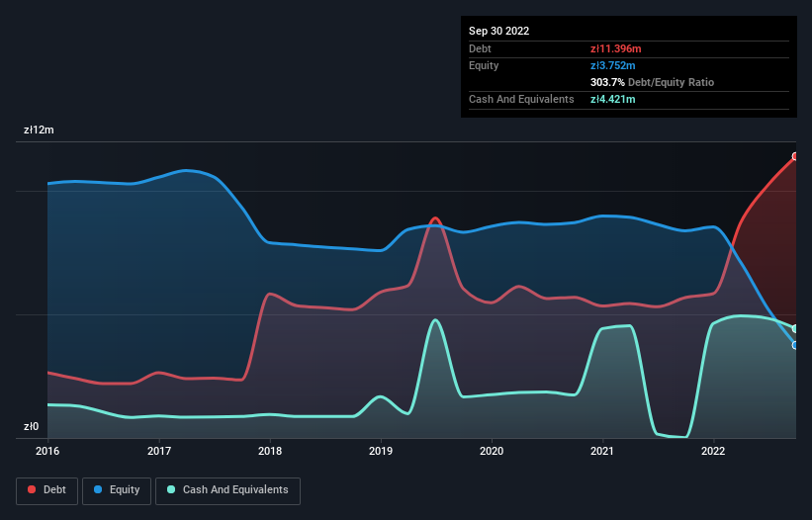Viewport: 812px width, 520px height.
Task: Click the 2020 x-axis label
Action: 492,451
